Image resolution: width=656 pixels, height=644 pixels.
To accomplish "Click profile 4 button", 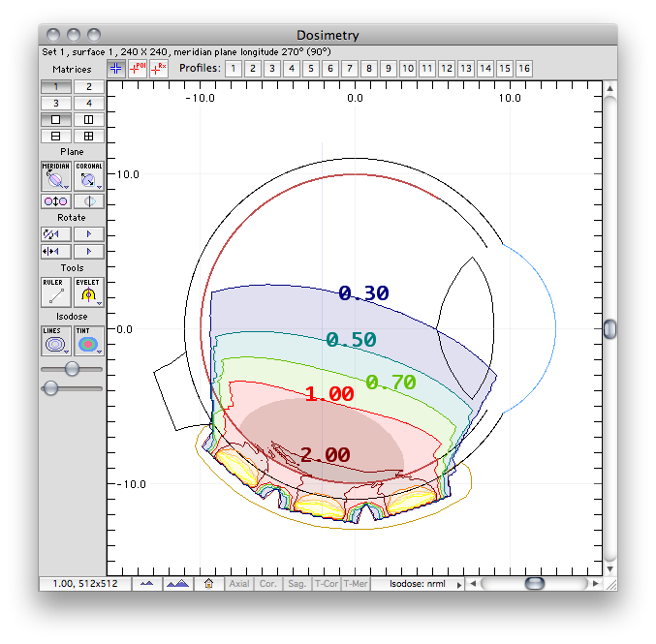I will point(292,69).
